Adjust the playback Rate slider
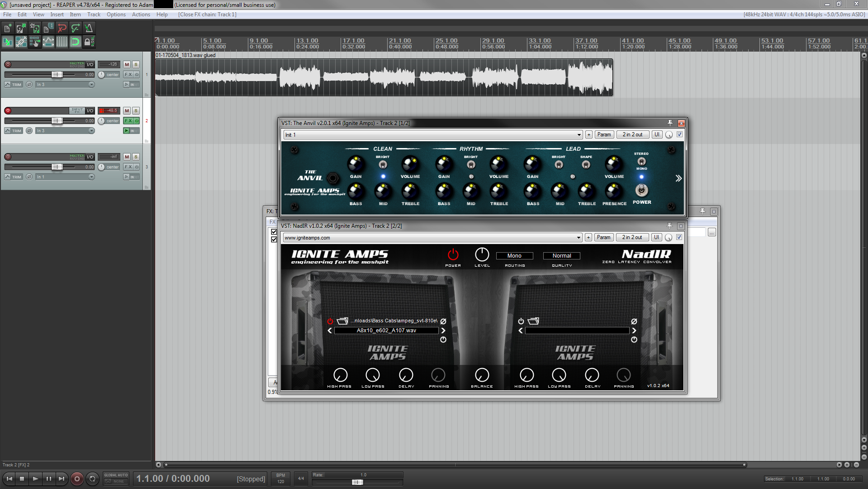 [357, 482]
